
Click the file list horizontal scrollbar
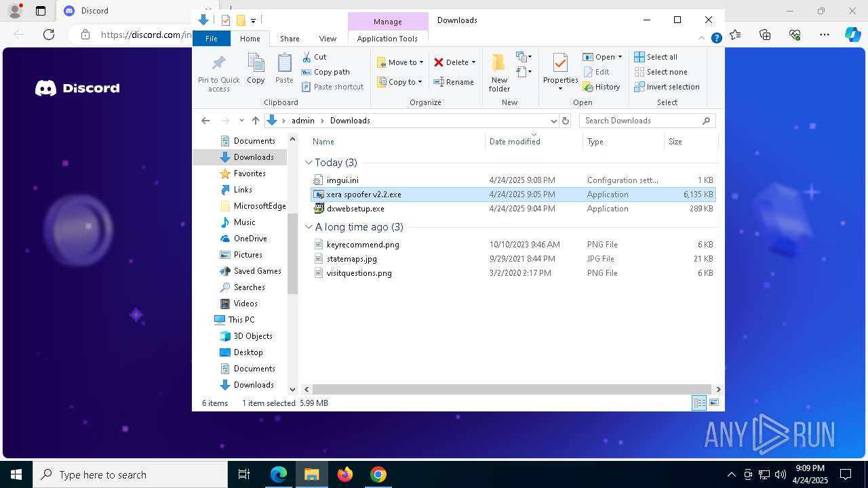[513, 390]
